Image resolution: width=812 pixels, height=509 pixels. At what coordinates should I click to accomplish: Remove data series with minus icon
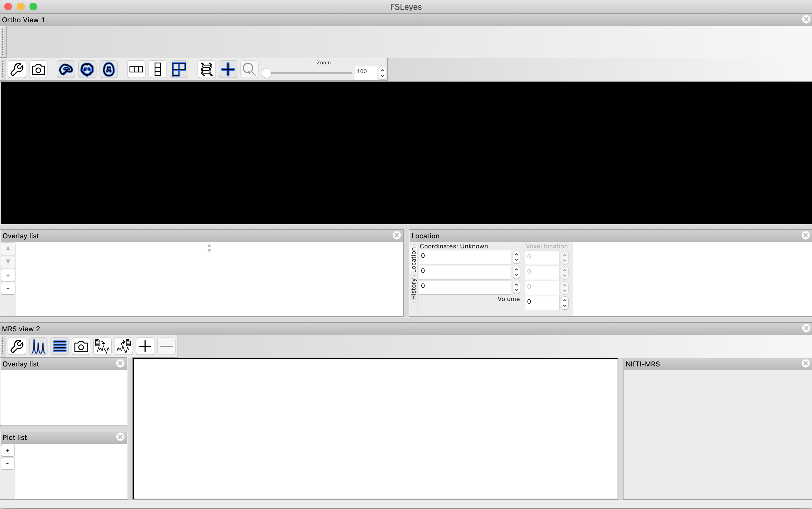coord(167,346)
